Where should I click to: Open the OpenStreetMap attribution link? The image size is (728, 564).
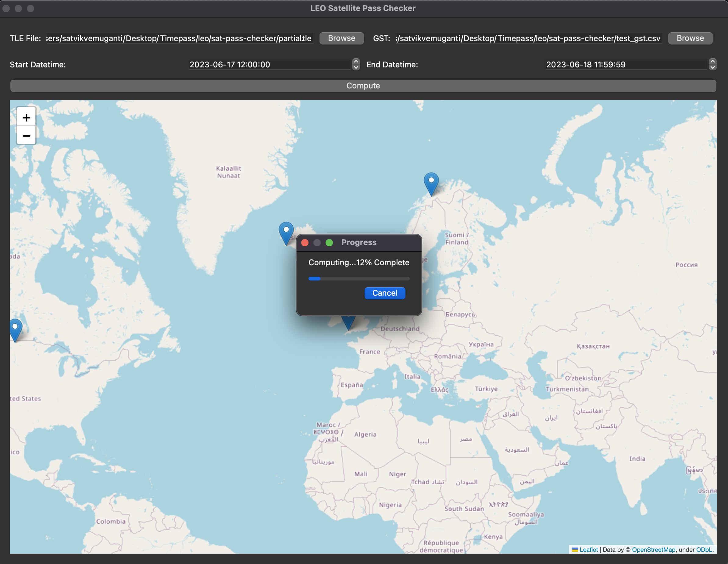653,550
